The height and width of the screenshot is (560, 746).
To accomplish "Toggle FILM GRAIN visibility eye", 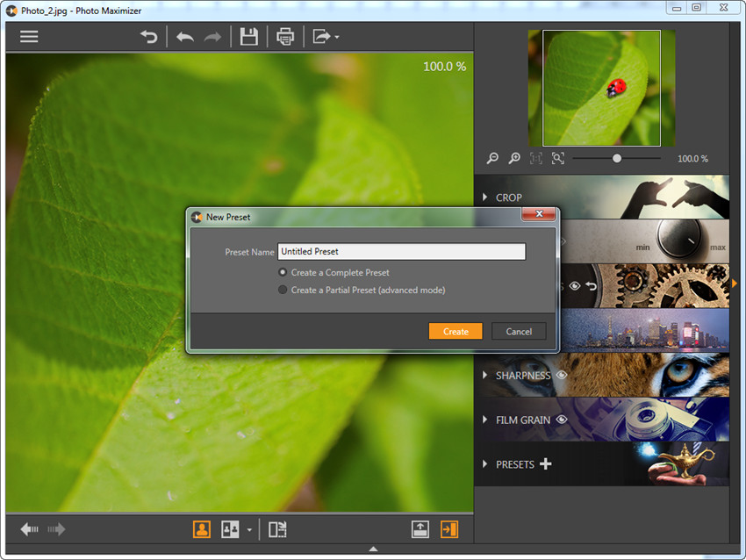I will [x=562, y=420].
